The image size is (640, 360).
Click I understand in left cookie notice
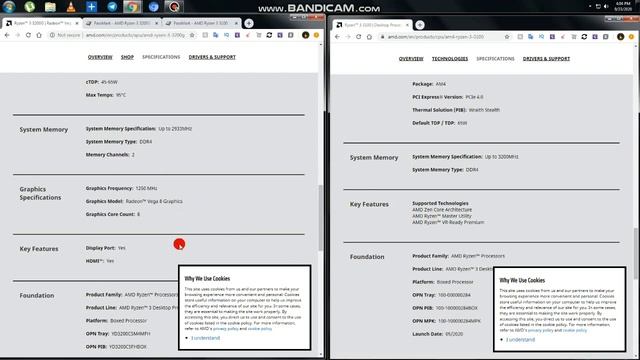pos(205,338)
